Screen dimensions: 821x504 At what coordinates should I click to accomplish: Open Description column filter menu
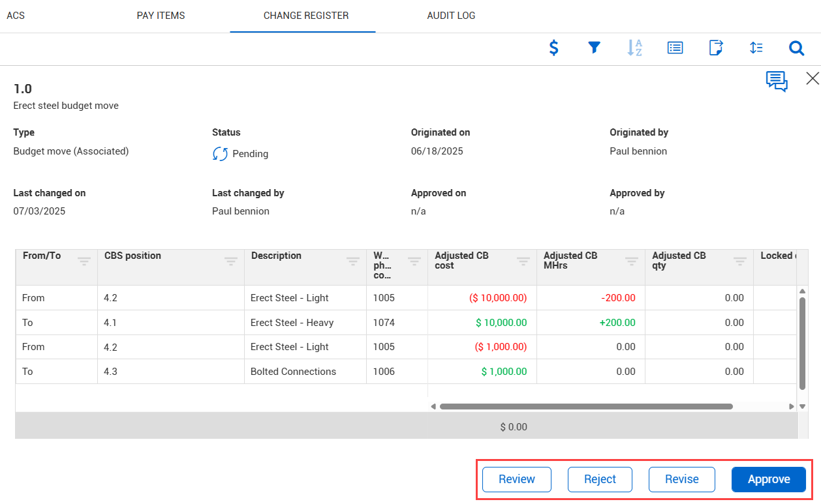click(353, 261)
